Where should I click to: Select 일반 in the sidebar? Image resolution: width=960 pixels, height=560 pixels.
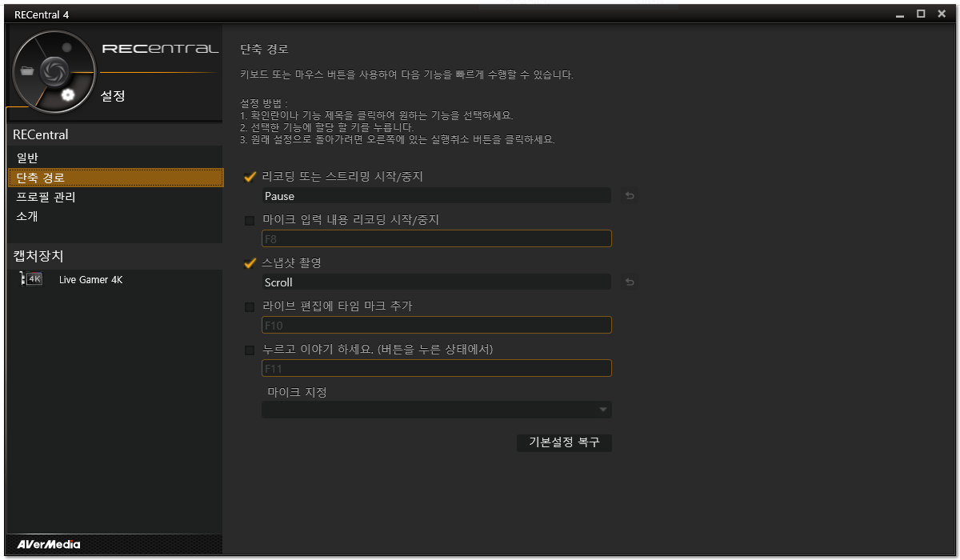pyautogui.click(x=115, y=158)
